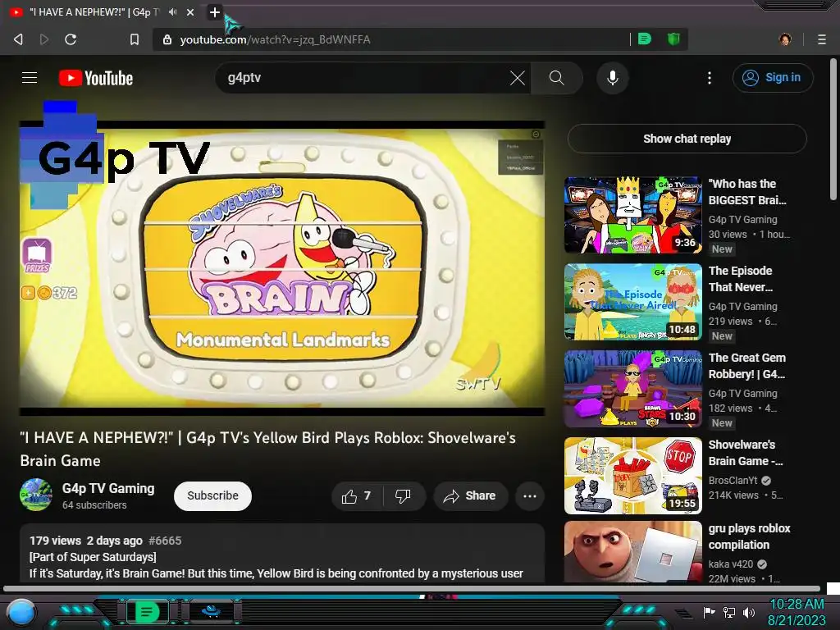Open the network tray icon
840x630 pixels.
[x=729, y=612]
